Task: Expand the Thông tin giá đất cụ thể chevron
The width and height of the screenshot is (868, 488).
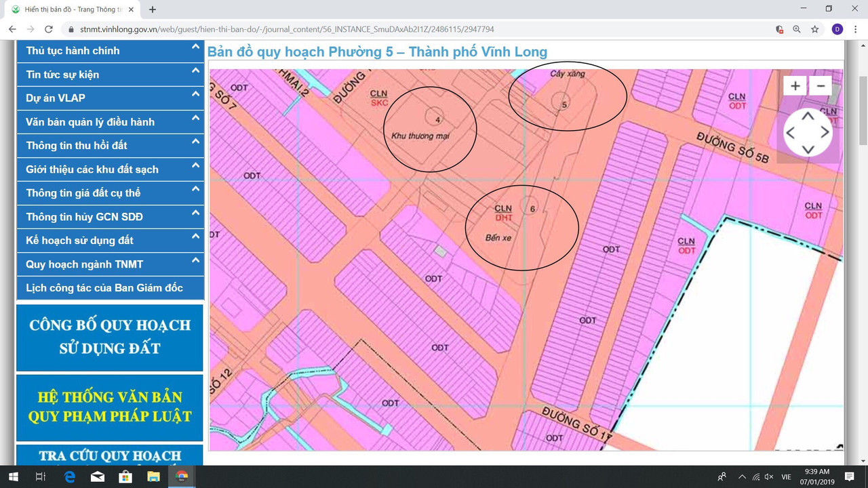Action: click(x=195, y=189)
